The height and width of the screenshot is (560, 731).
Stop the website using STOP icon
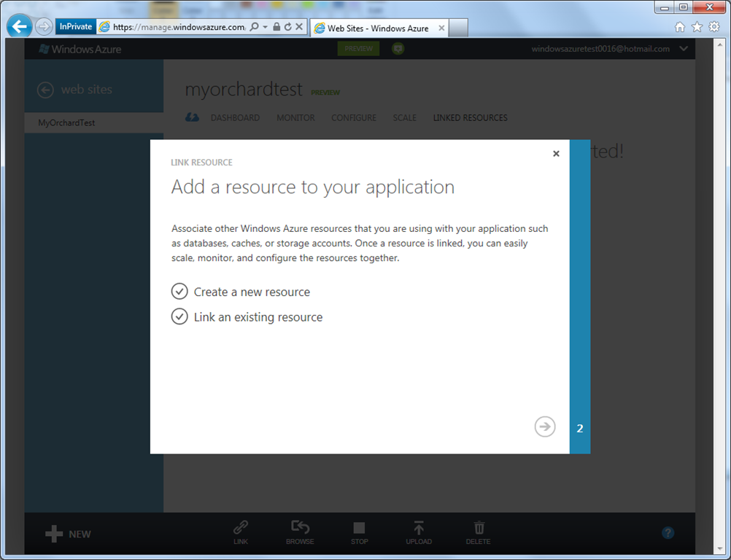pos(359,528)
